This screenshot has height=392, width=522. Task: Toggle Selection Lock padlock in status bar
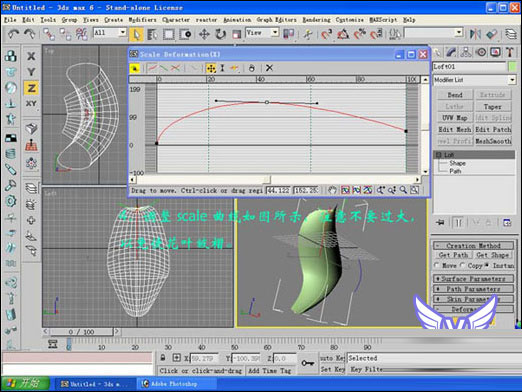pyautogui.click(x=162, y=358)
